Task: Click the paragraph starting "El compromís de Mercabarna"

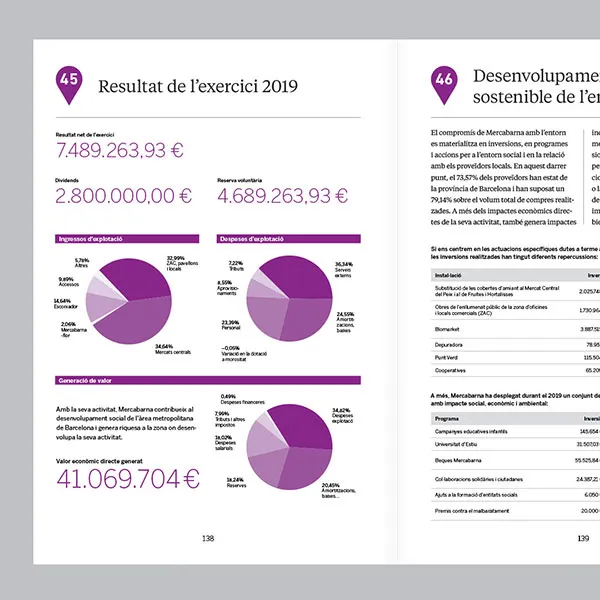Action: 504,177
